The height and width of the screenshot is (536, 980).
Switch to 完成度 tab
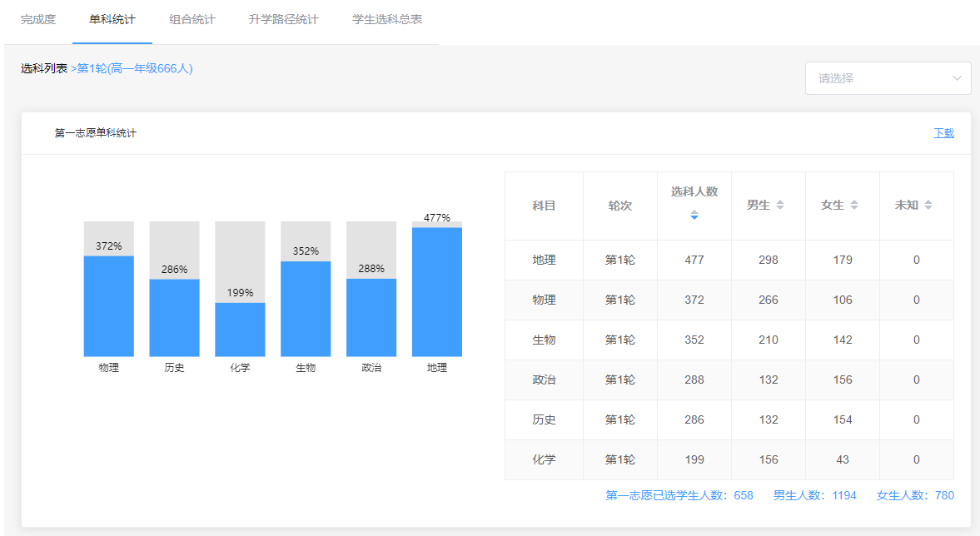(x=38, y=19)
